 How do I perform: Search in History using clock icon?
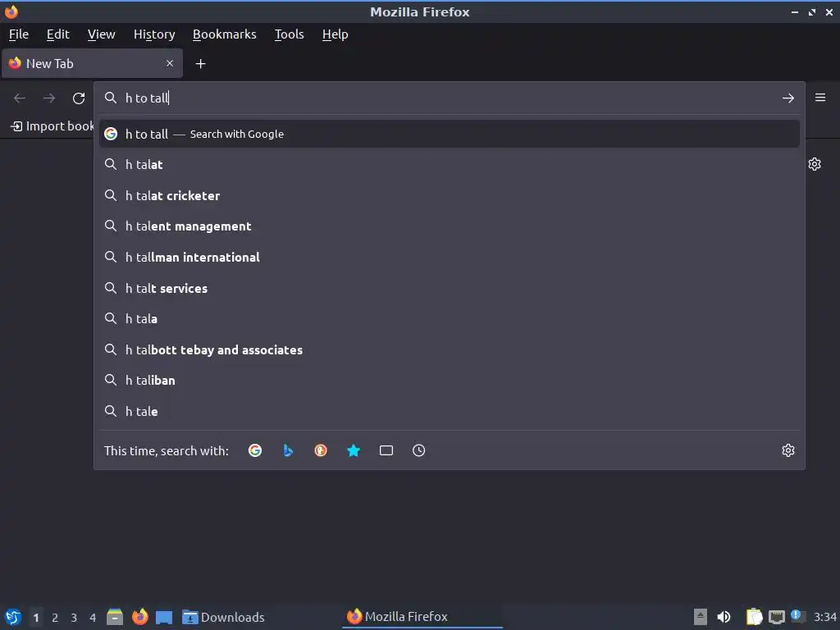[x=419, y=450]
